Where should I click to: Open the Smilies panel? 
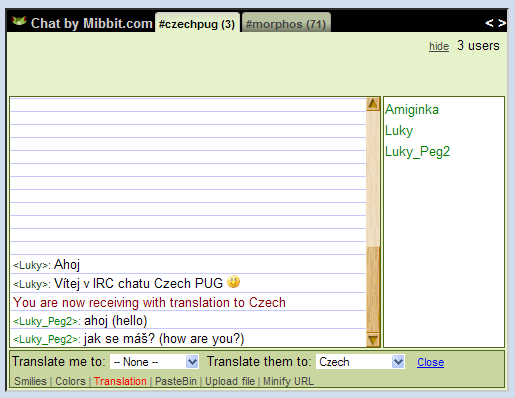pos(30,381)
